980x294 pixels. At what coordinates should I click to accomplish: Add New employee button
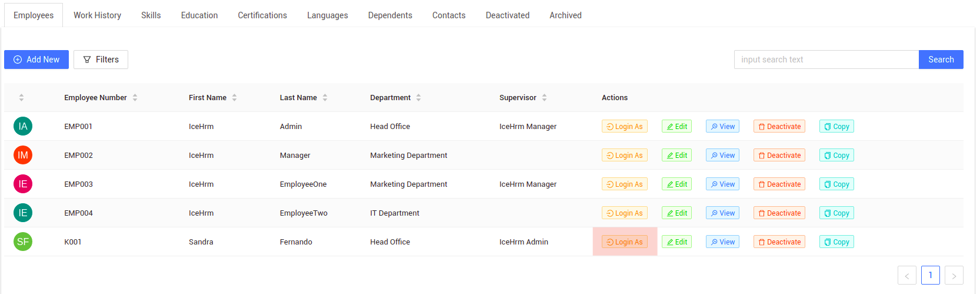[x=36, y=60]
